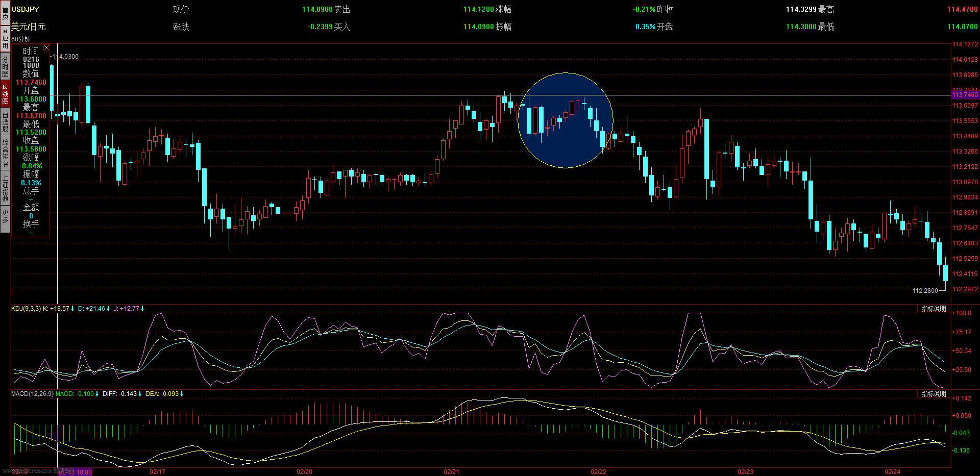The image size is (980, 476).
Task: Click the 买入 value 114.0900
Action: coord(478,27)
